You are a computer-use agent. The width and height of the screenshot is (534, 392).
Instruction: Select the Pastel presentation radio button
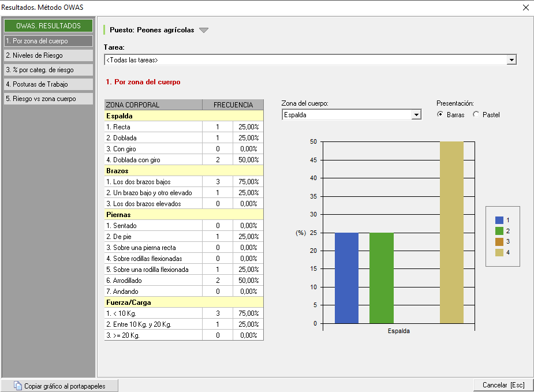tap(476, 115)
